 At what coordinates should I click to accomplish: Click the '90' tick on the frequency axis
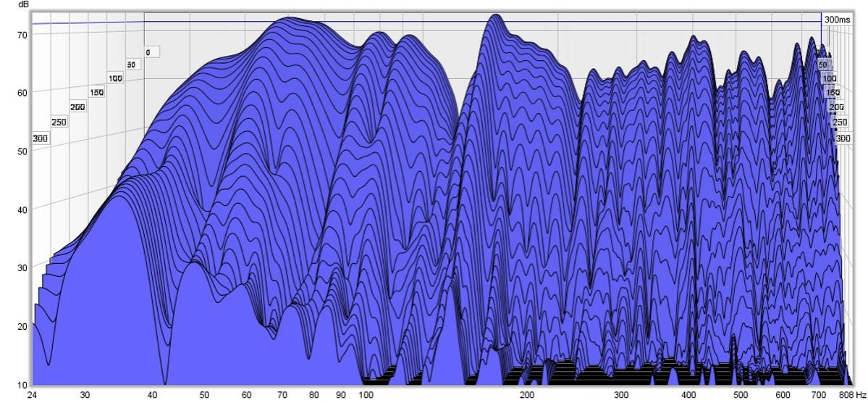tap(341, 395)
